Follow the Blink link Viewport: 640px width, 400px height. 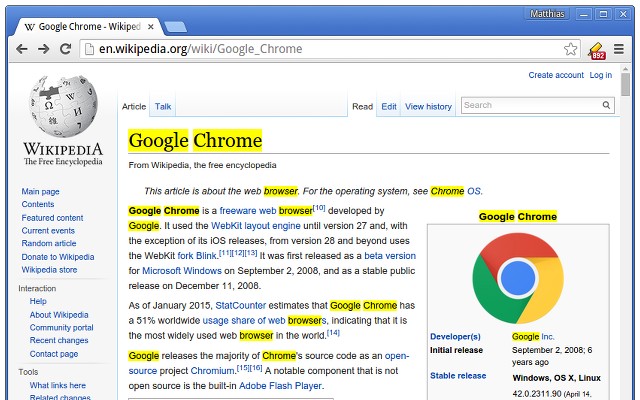click(x=206, y=256)
